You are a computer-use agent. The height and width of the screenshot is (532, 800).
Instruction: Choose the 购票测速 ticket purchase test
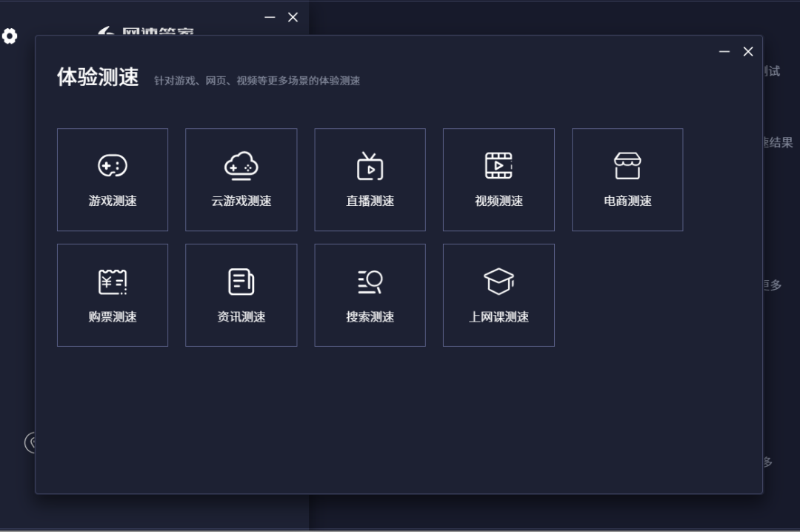pyautogui.click(x=113, y=295)
